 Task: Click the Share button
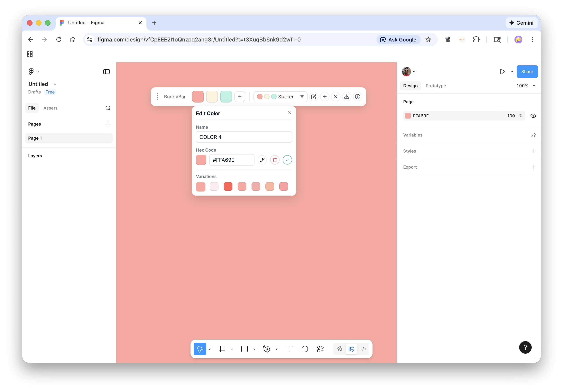[x=527, y=72]
